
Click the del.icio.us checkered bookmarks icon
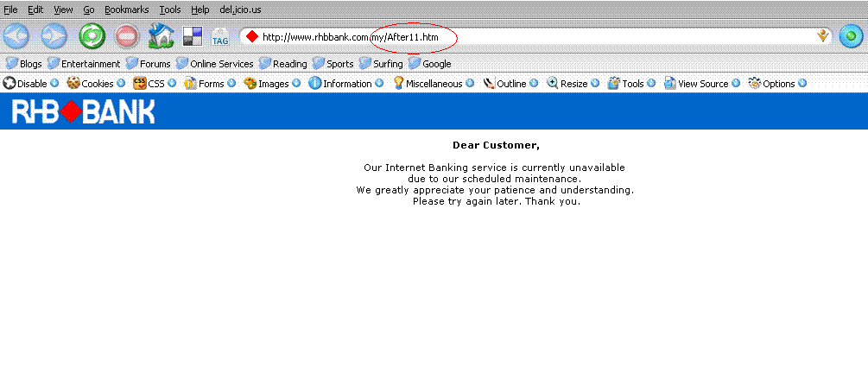click(x=193, y=36)
